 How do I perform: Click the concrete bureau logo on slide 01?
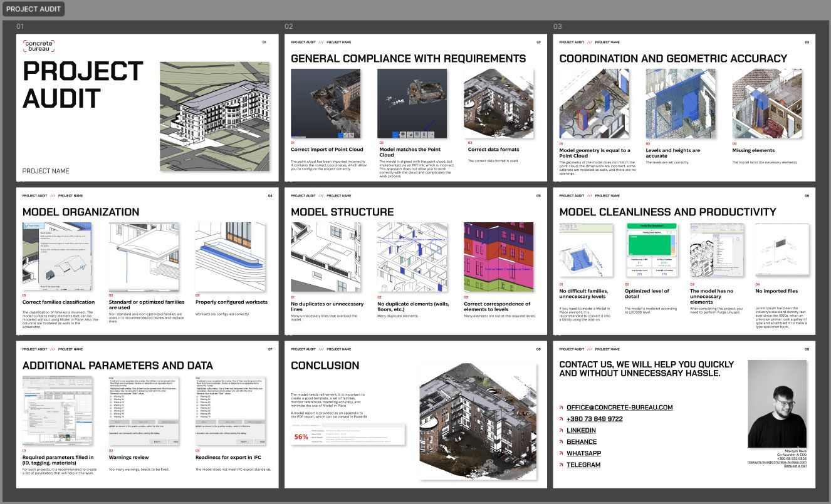point(39,45)
